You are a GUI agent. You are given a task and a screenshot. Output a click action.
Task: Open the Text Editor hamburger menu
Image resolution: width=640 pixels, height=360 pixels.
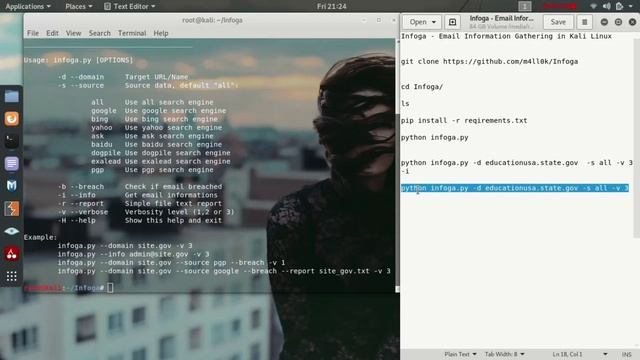coord(584,22)
